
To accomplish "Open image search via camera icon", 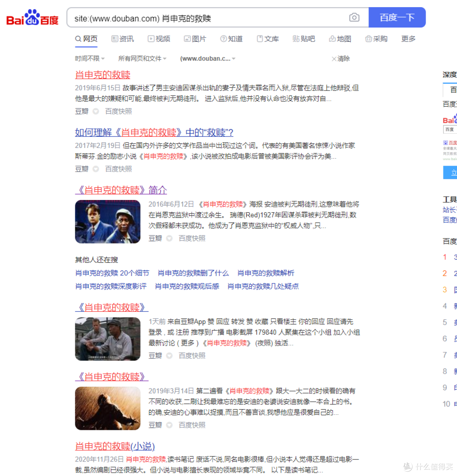I will coord(354,17).
